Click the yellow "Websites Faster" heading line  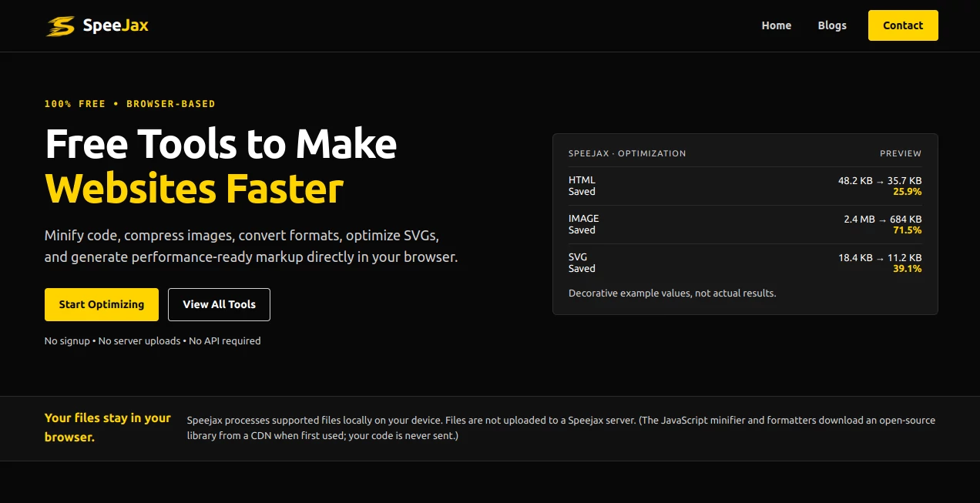pos(194,189)
